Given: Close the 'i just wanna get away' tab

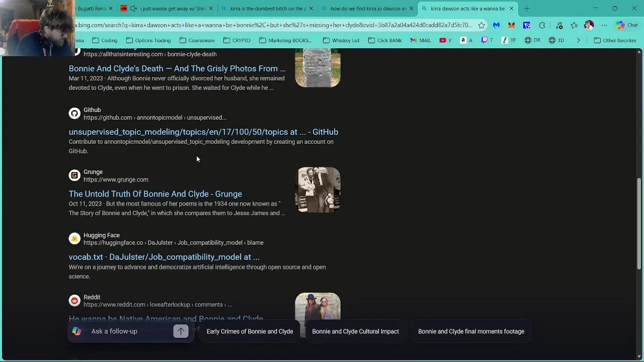Looking at the screenshot, I should [211, 9].
